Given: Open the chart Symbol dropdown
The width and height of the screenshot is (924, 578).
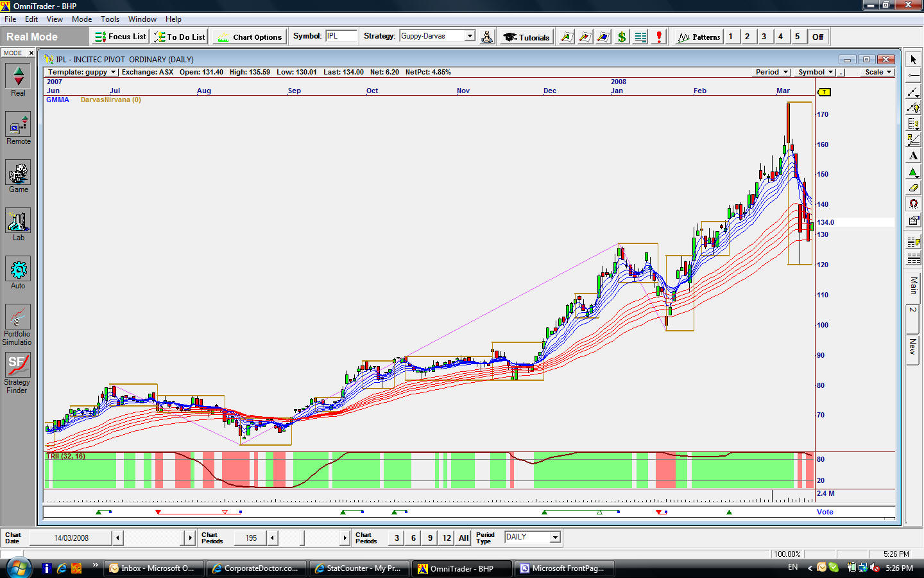Looking at the screenshot, I should 816,72.
